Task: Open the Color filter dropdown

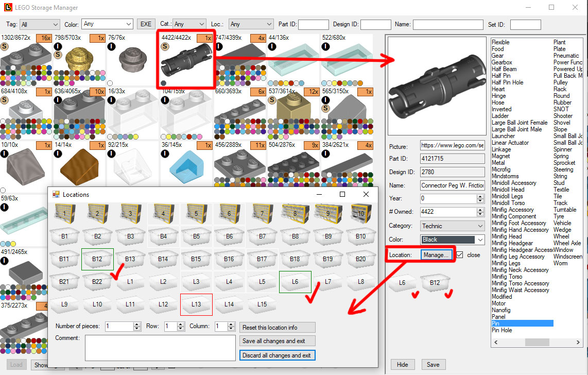Action: coord(107,24)
